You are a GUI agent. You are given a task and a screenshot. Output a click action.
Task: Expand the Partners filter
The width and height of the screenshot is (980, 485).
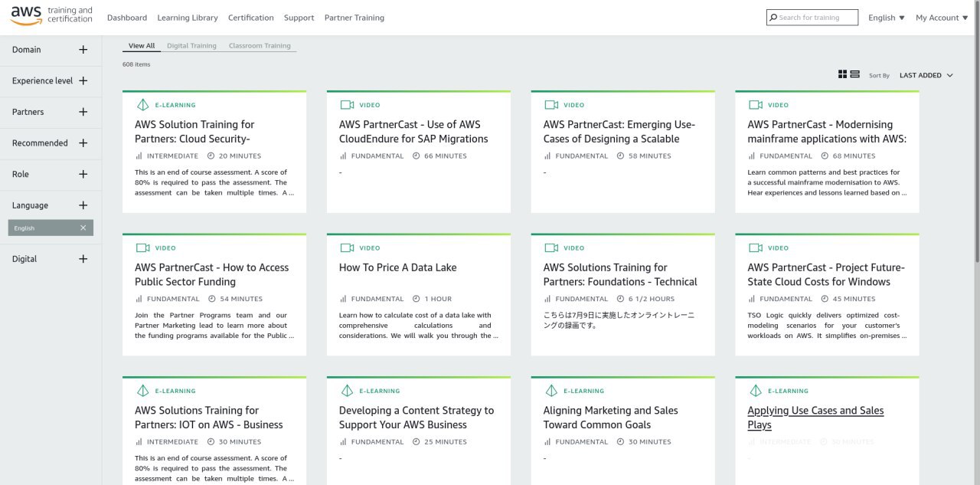point(83,112)
